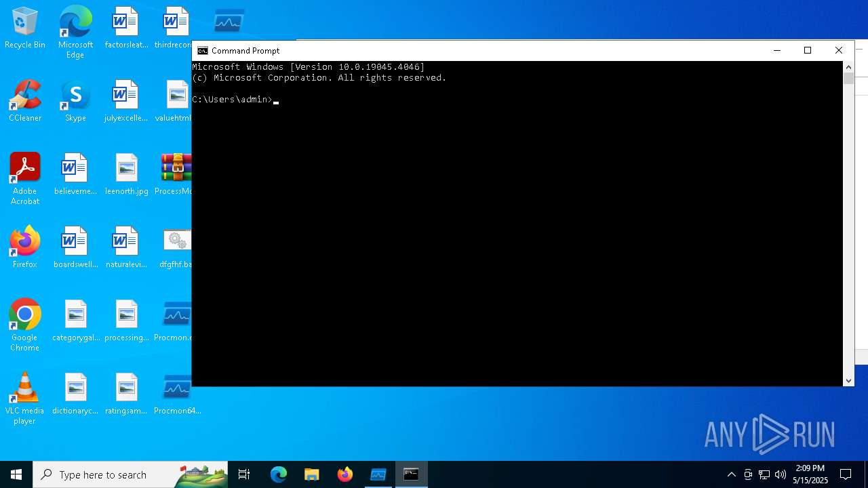The width and height of the screenshot is (868, 488).
Task: Click Command Prompt scrollbar down arrow
Action: [848, 381]
